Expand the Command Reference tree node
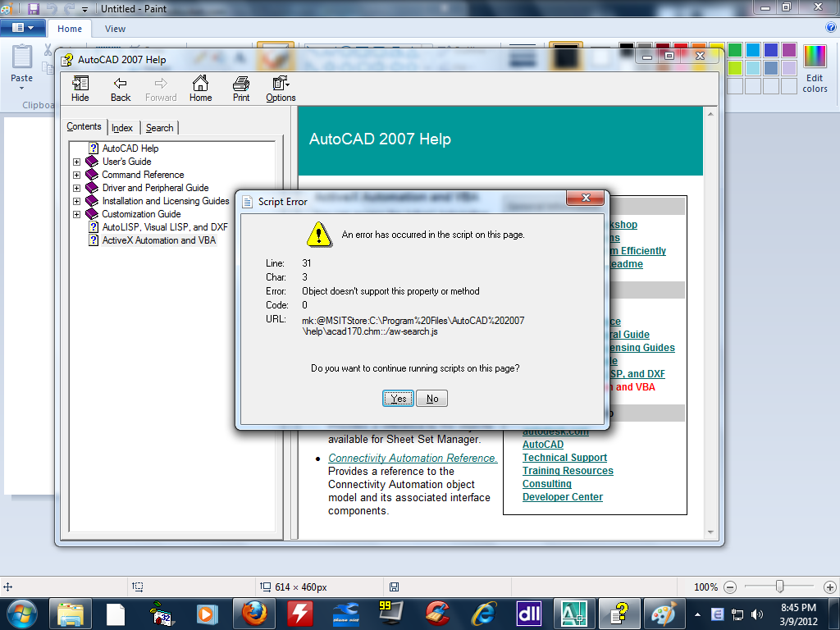The width and height of the screenshot is (840, 630). point(76,175)
